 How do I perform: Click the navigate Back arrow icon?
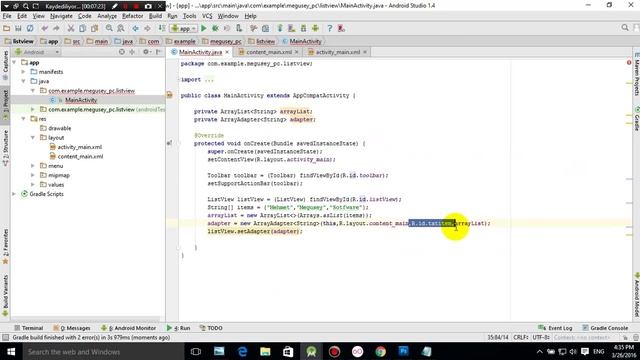[x=136, y=28]
